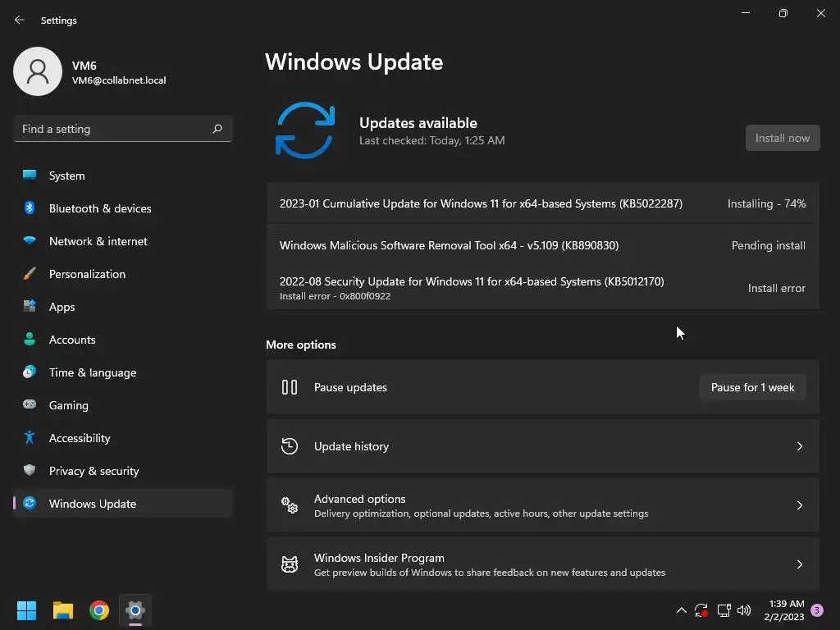
Task: Click the Update history clock icon
Action: coord(290,445)
